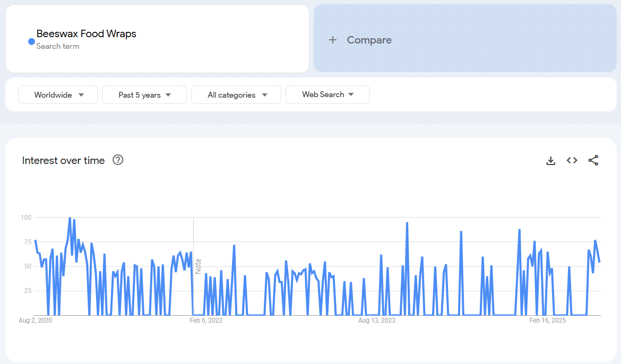Click the blue dot beside search term
The height and width of the screenshot is (364, 621).
point(31,41)
